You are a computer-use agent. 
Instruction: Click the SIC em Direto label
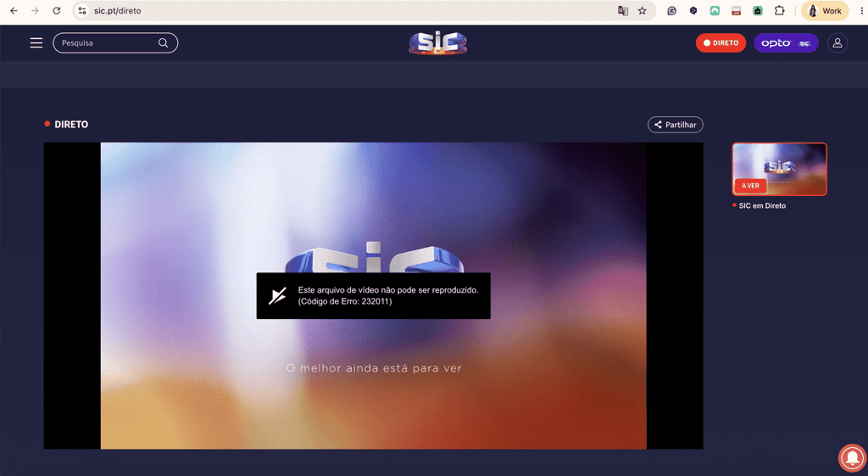click(762, 205)
